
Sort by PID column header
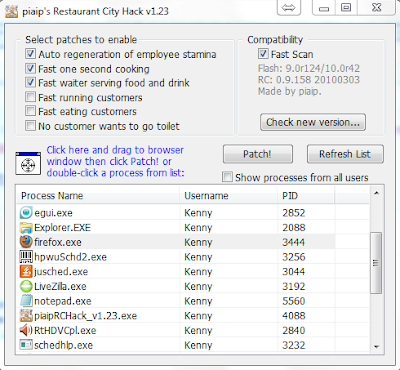click(x=306, y=196)
